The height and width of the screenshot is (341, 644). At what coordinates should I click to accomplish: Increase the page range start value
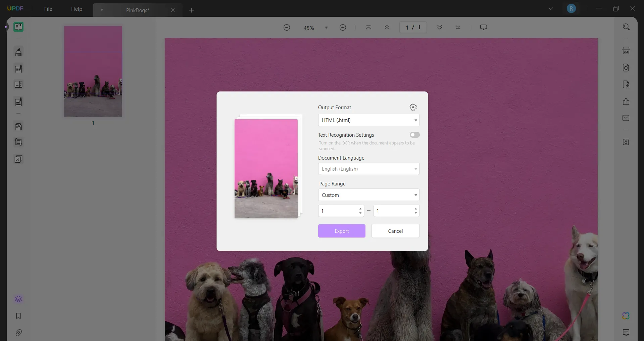pyautogui.click(x=360, y=209)
